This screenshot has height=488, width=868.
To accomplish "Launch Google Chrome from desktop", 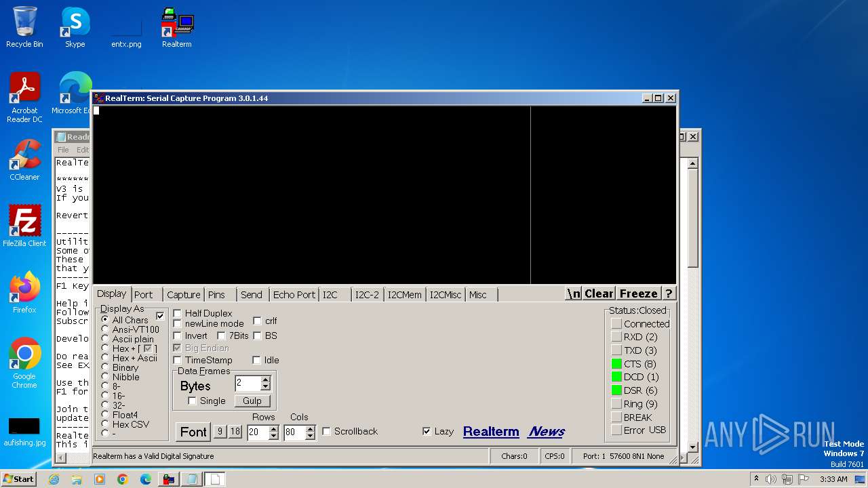I will [x=24, y=363].
